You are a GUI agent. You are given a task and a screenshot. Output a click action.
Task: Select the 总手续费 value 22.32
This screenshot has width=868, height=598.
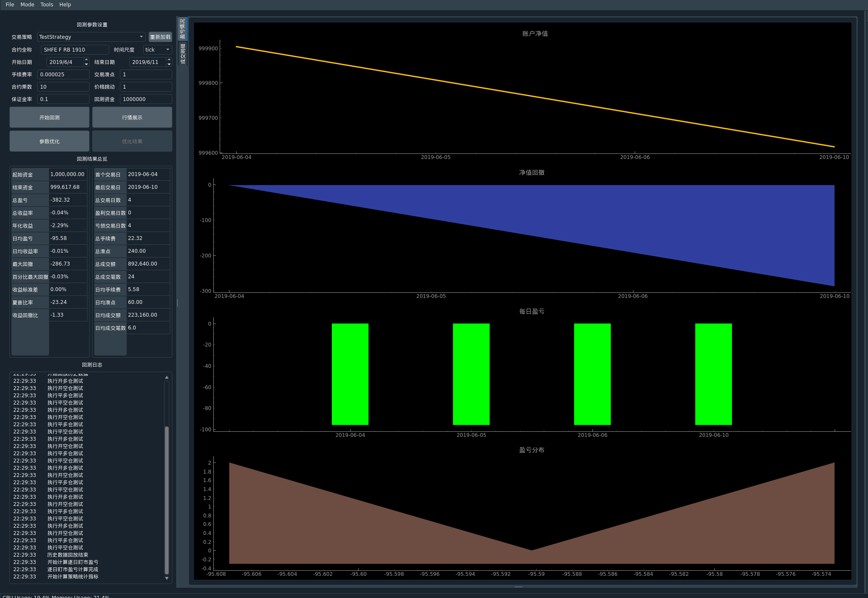click(x=148, y=238)
